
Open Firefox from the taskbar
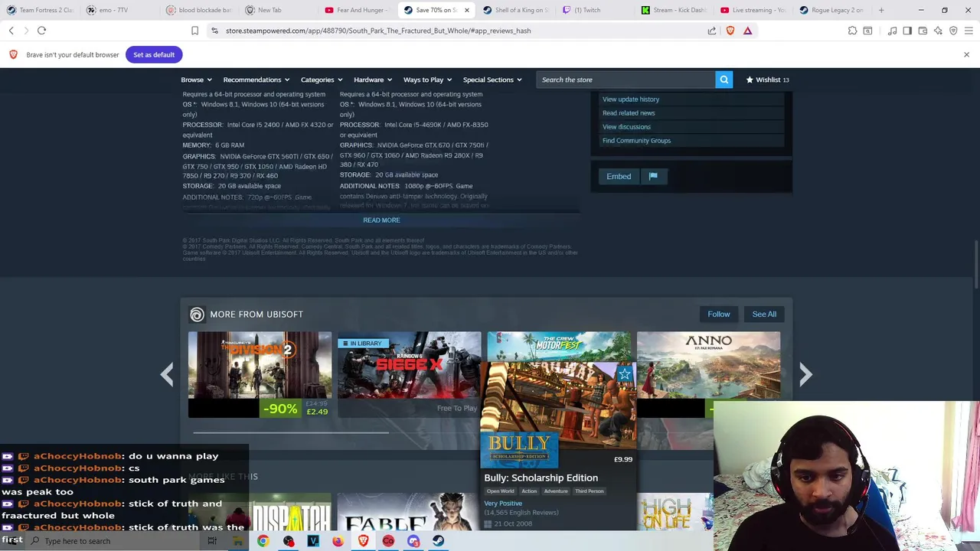(x=338, y=541)
